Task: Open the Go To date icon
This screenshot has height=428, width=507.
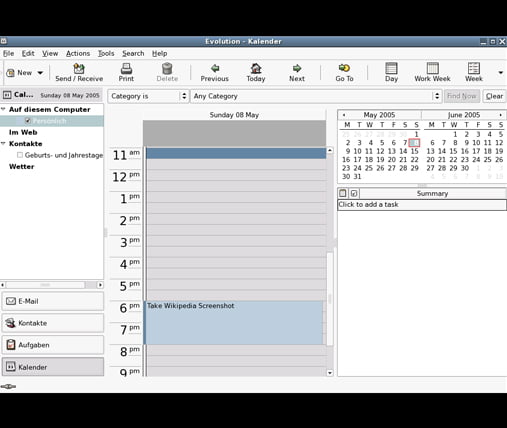Action: 344,68
